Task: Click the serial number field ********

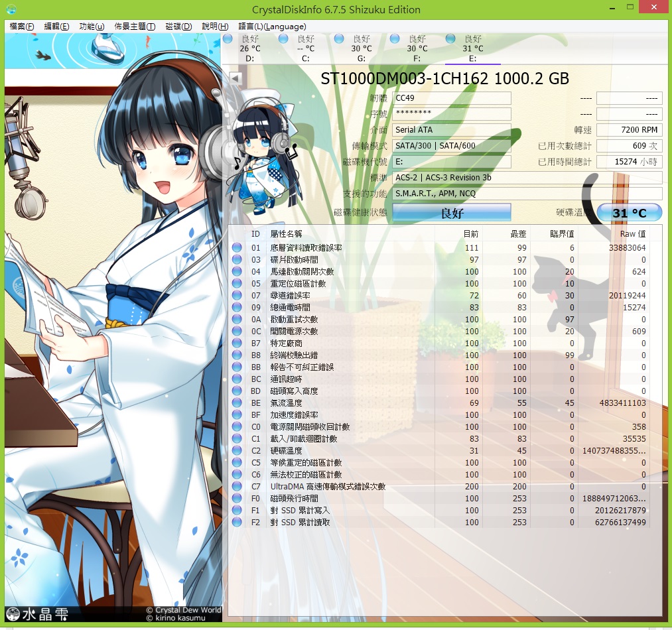Action: [452, 114]
